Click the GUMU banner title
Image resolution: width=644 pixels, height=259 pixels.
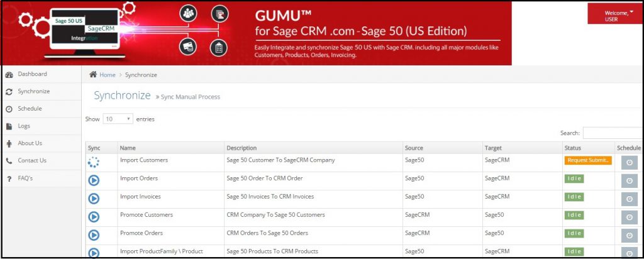(x=283, y=16)
